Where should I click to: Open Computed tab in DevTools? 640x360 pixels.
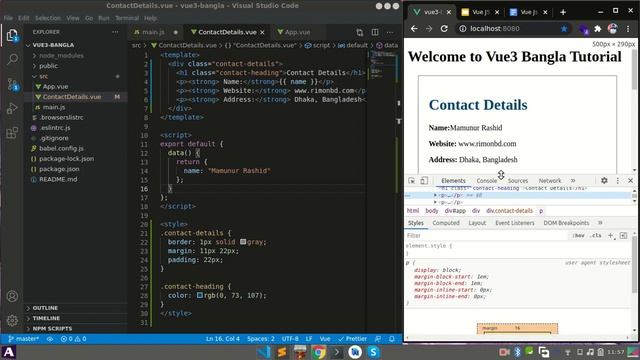pos(446,223)
